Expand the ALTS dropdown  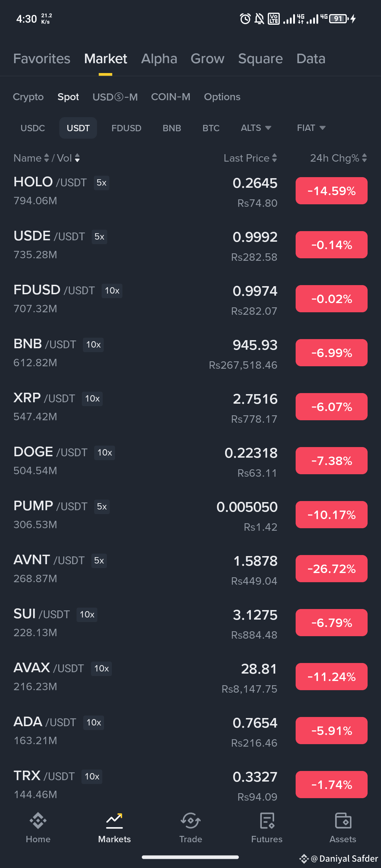[256, 128]
